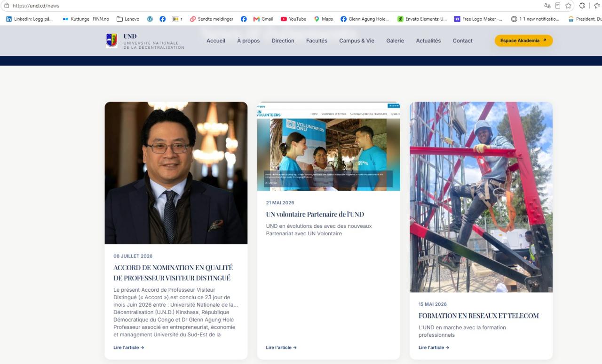The height and width of the screenshot is (364, 602).
Task: Open the À propos menu item
Action: [x=248, y=41]
